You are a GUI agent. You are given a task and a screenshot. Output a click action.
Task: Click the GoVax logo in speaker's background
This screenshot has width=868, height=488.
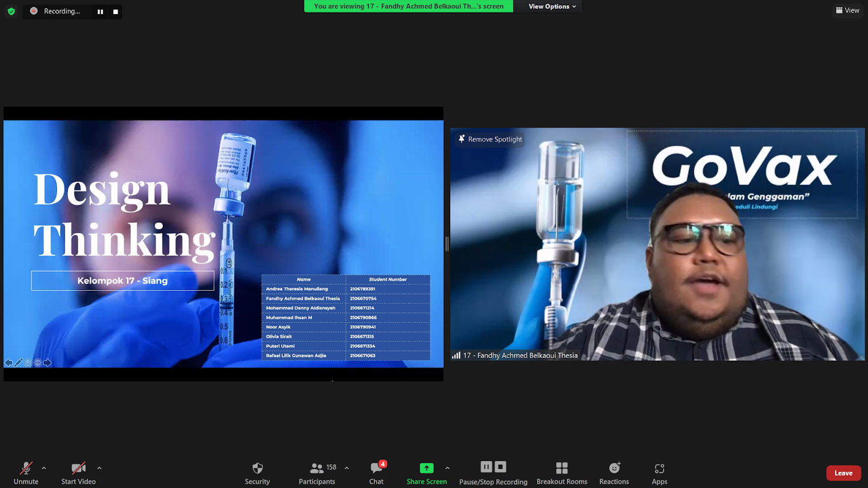[744, 166]
